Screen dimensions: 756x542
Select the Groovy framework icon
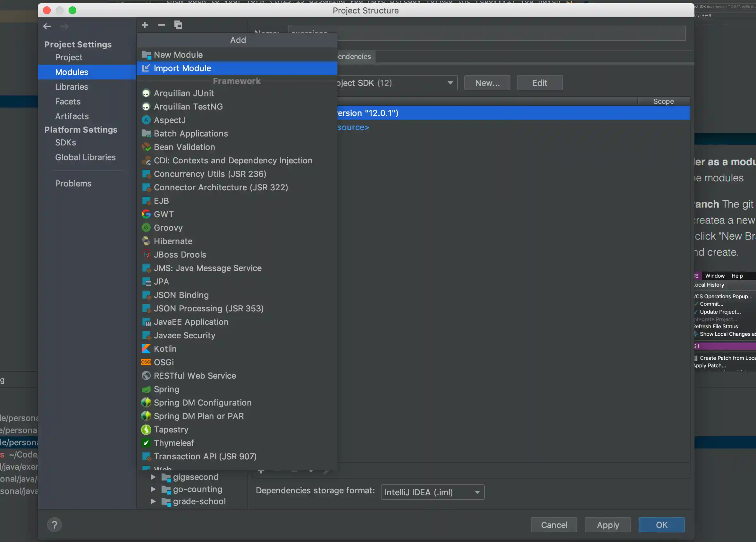pos(146,227)
